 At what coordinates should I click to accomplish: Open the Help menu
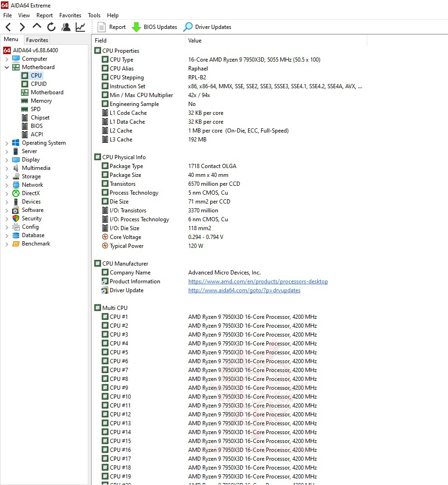tap(113, 15)
